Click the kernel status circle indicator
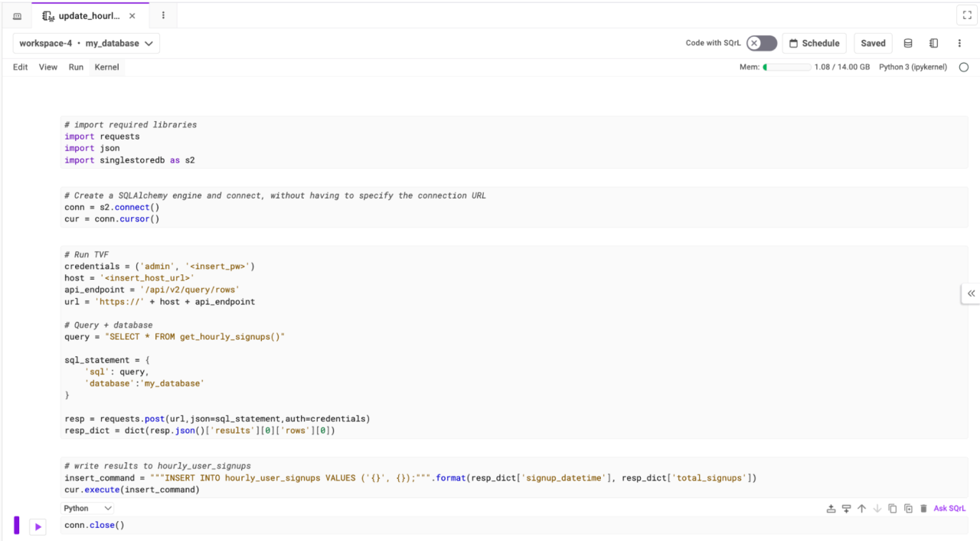This screenshot has height=541, width=980. 964,67
